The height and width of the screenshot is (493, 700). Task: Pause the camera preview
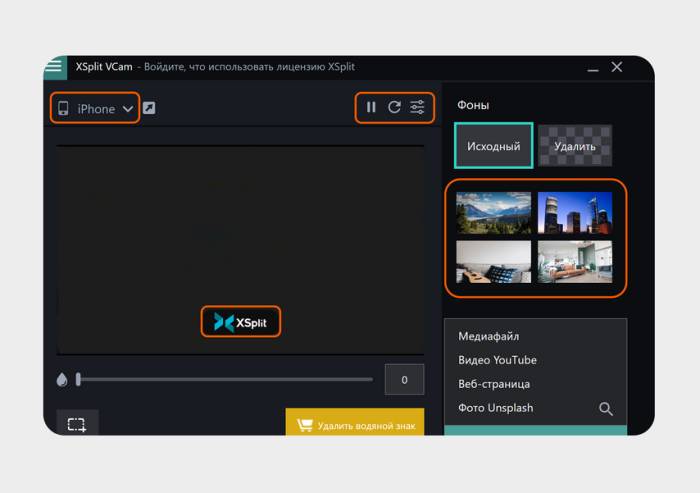click(x=371, y=107)
